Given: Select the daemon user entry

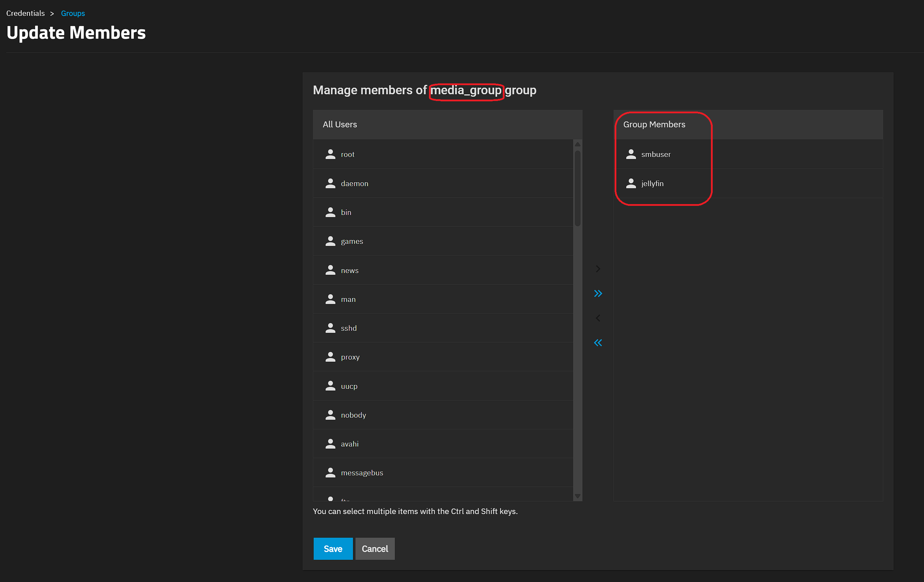Looking at the screenshot, I should 354,184.
